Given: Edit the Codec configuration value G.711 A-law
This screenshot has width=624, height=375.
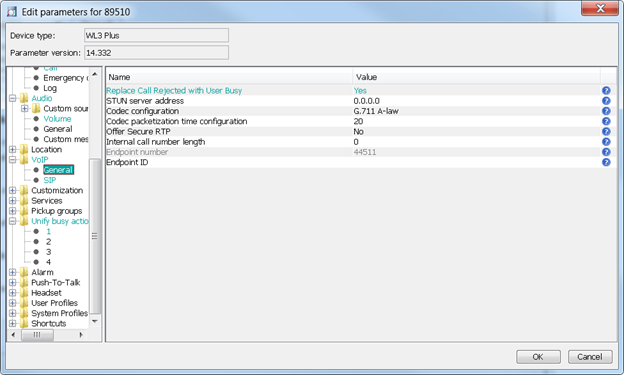Looking at the screenshot, I should click(x=476, y=111).
